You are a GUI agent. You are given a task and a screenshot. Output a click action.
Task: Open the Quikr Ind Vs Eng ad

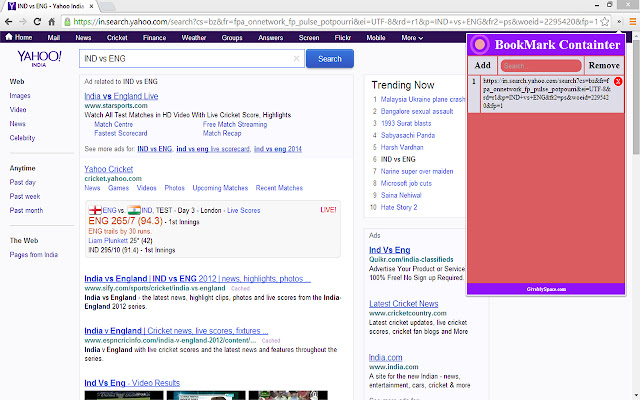pyautogui.click(x=389, y=250)
